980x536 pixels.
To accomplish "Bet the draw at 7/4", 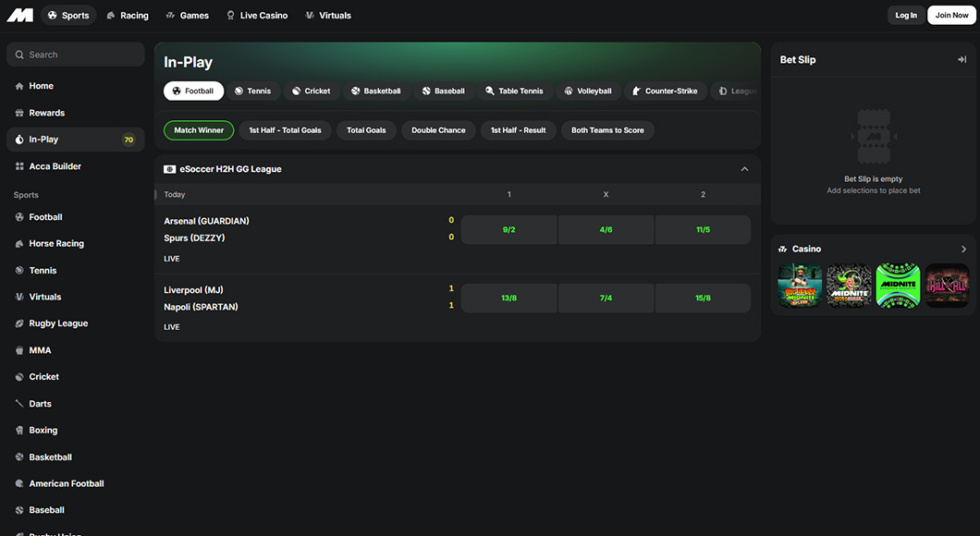I will click(x=606, y=298).
